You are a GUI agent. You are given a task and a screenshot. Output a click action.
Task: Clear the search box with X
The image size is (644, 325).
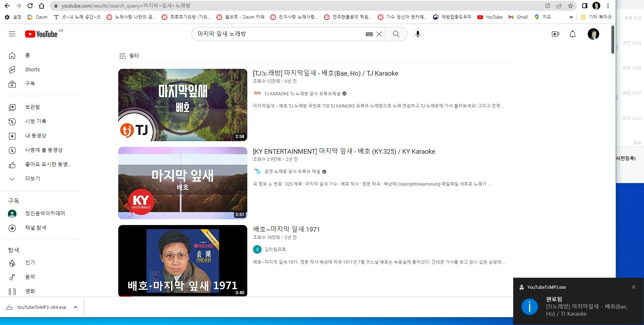click(x=379, y=34)
